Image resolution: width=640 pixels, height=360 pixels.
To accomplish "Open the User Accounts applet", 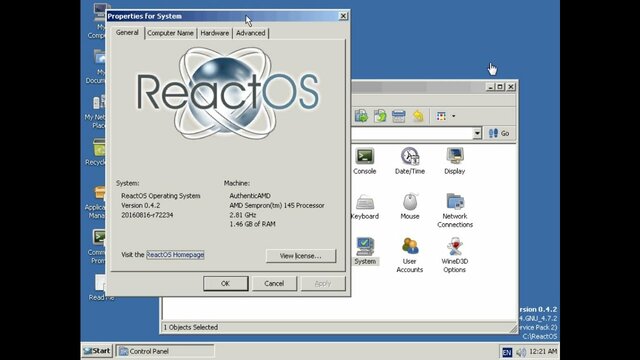I will pos(409,255).
